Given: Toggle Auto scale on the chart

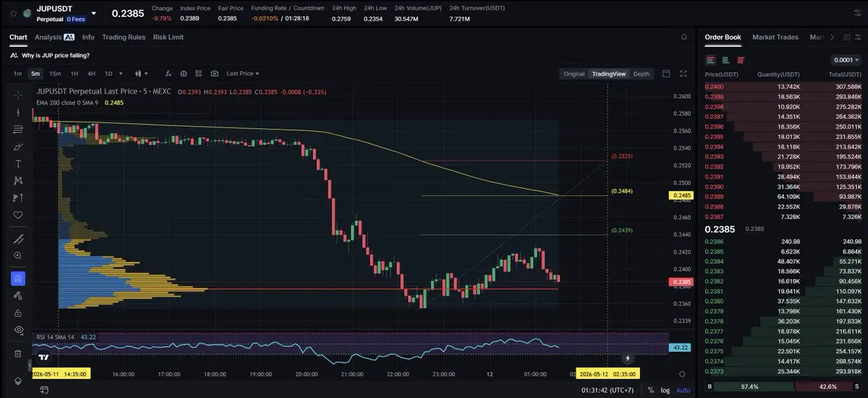Looking at the screenshot, I should pos(683,390).
